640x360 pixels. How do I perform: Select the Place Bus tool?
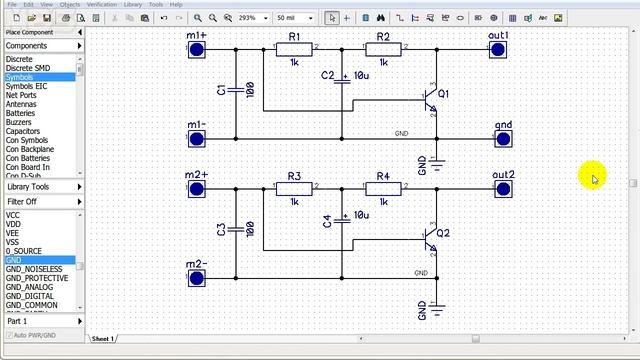(x=415, y=18)
